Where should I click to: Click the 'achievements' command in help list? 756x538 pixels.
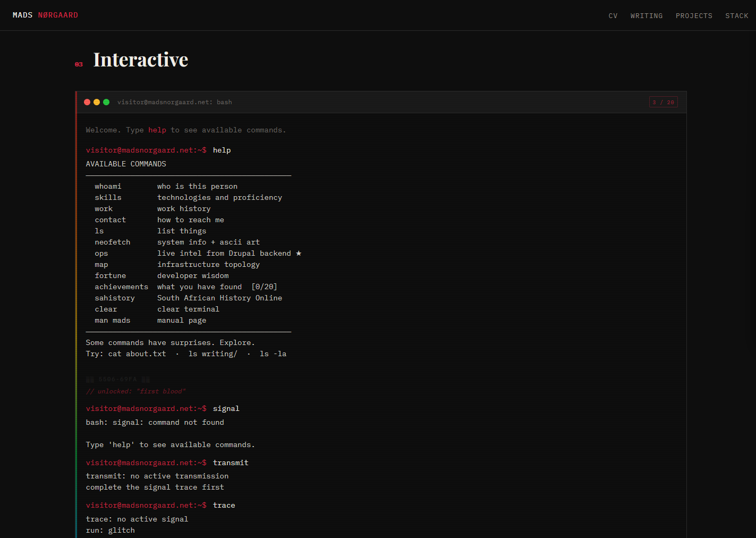click(x=121, y=287)
